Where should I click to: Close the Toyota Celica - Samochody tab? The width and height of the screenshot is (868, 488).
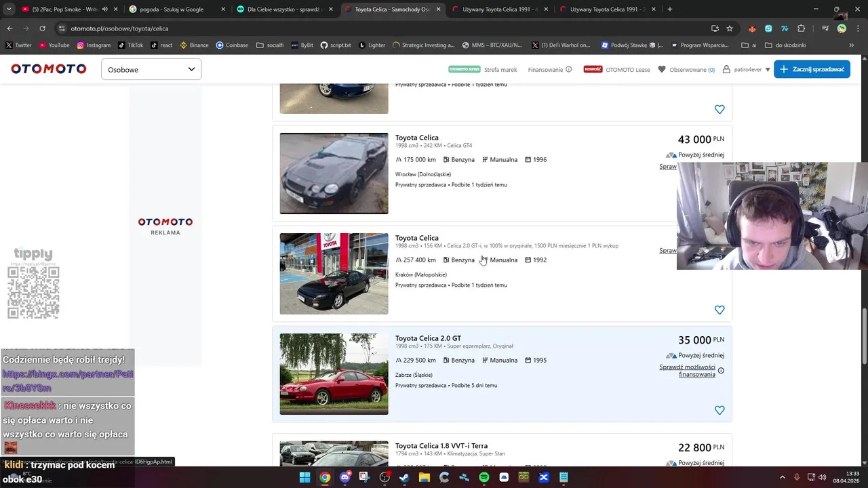(x=439, y=9)
